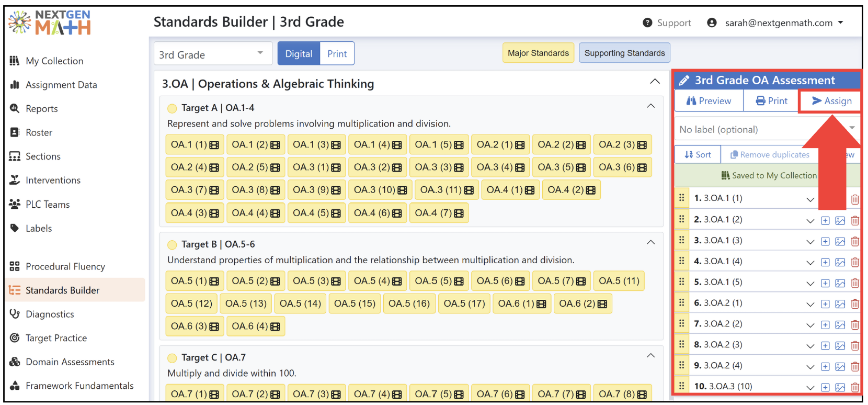
Task: Click the Diagnostics stethoscope icon
Action: coord(15,314)
